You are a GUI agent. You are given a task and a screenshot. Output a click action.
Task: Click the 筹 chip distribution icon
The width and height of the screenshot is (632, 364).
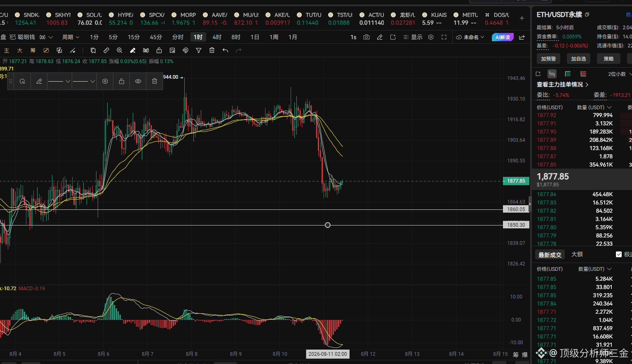pyautogui.click(x=33, y=50)
